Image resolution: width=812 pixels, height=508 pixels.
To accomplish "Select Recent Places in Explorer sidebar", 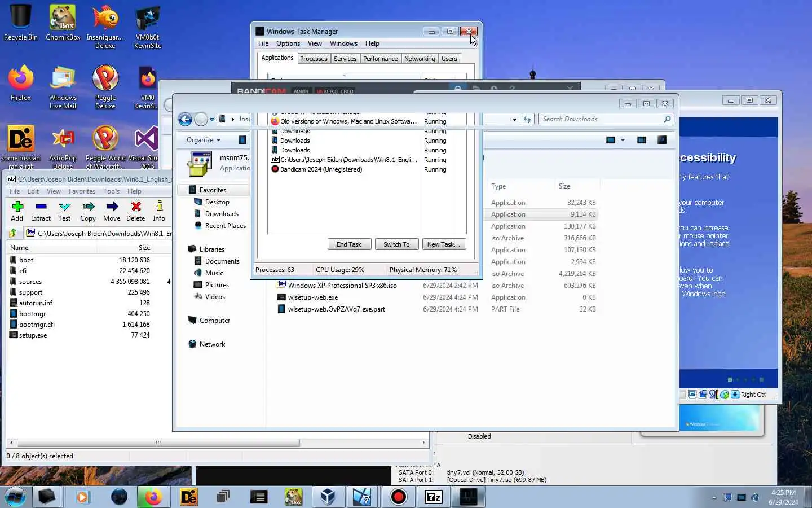I will pyautogui.click(x=225, y=226).
